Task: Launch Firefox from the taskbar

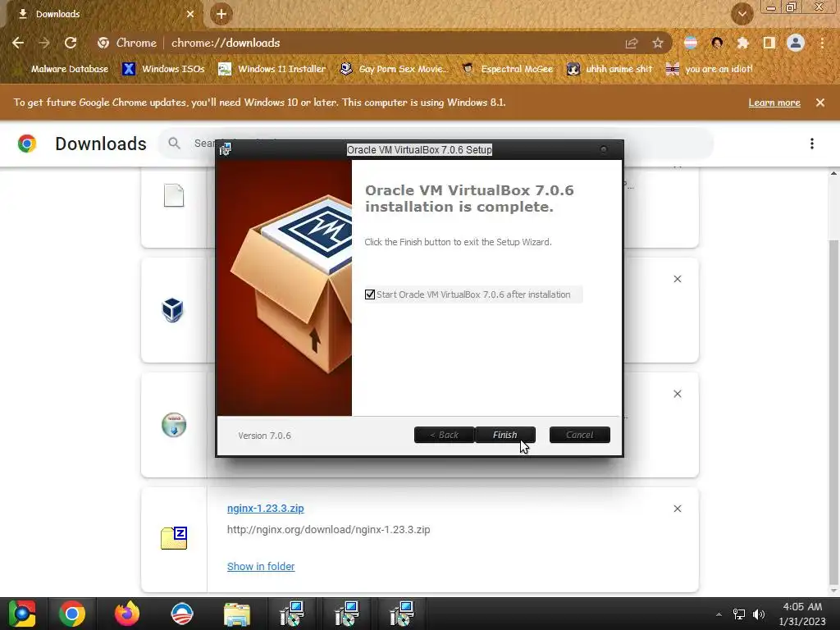Action: (127, 614)
